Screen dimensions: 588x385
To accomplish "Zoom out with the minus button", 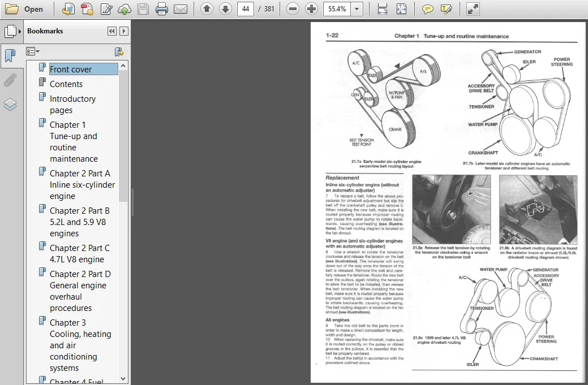I will coord(293,8).
